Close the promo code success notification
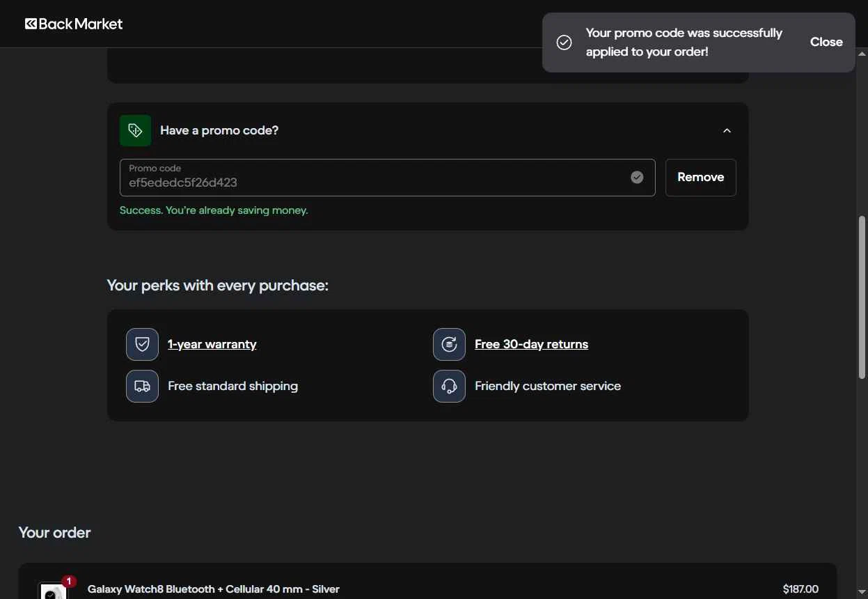Viewport: 868px width, 599px height. (x=826, y=42)
